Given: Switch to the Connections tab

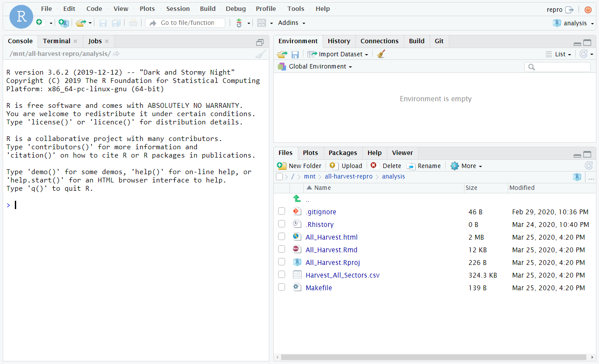Looking at the screenshot, I should (379, 41).
